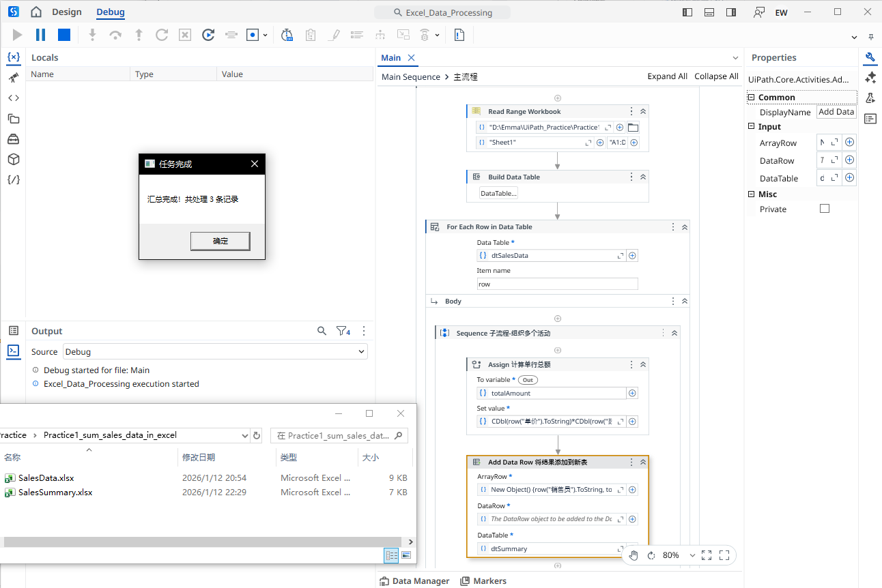Collapse the Common properties section
The image size is (882, 588).
click(752, 98)
